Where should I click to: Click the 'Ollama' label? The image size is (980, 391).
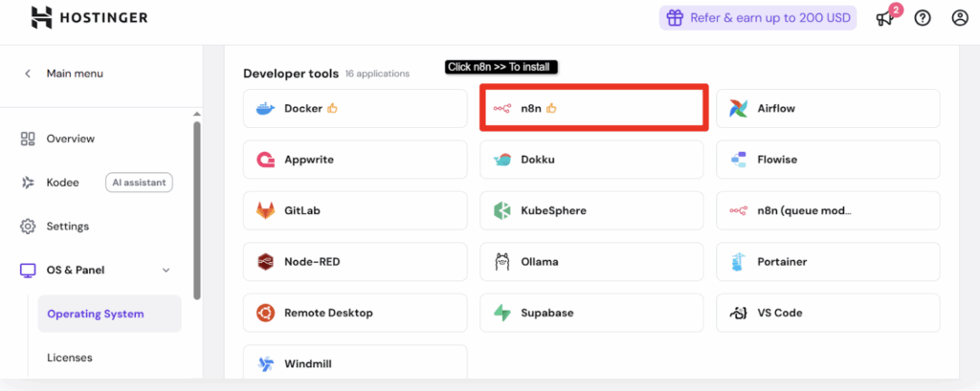tap(540, 262)
